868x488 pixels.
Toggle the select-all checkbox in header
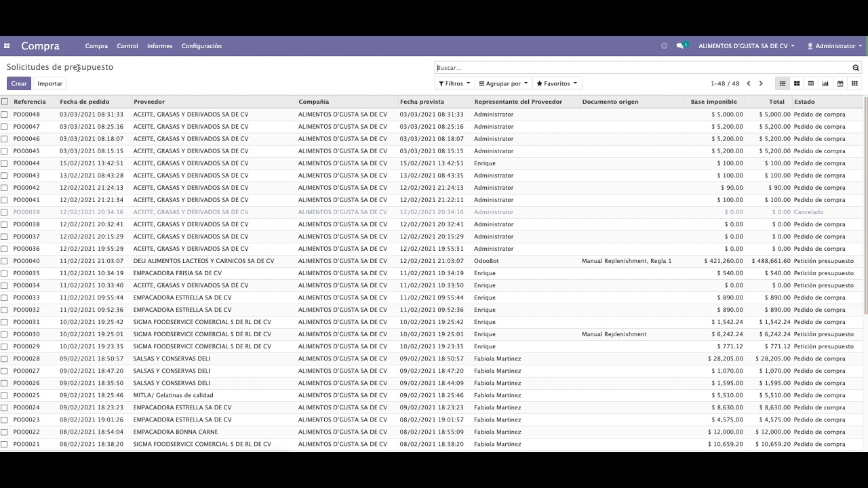click(x=5, y=102)
